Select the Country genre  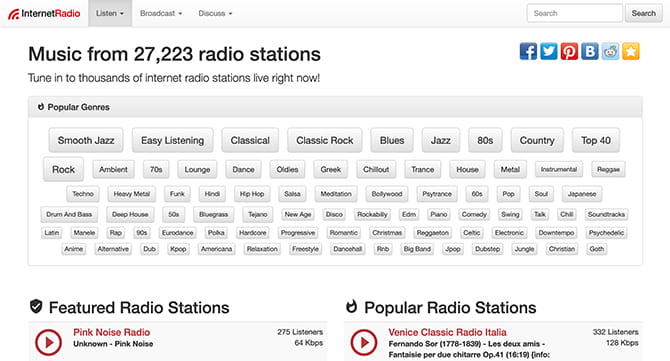click(x=537, y=140)
